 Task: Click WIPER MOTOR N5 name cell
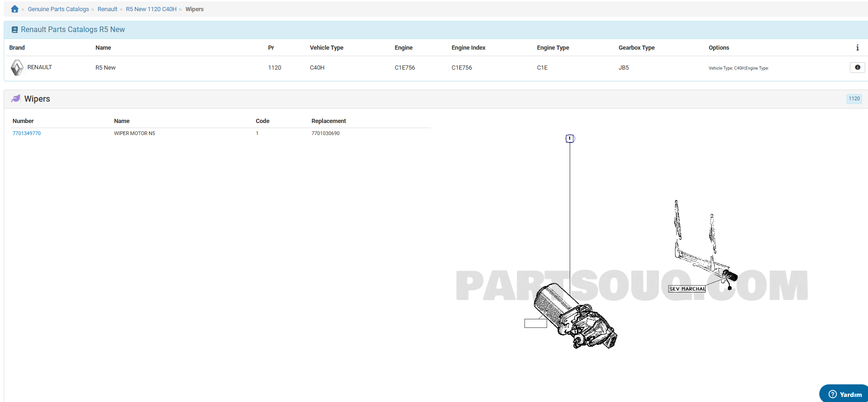[x=135, y=133]
